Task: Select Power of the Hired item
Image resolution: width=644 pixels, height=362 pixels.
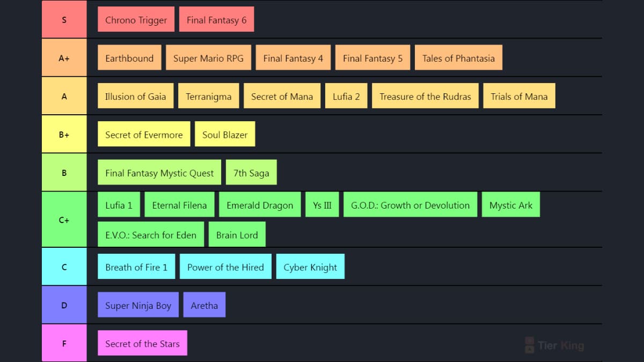Action: tap(225, 267)
